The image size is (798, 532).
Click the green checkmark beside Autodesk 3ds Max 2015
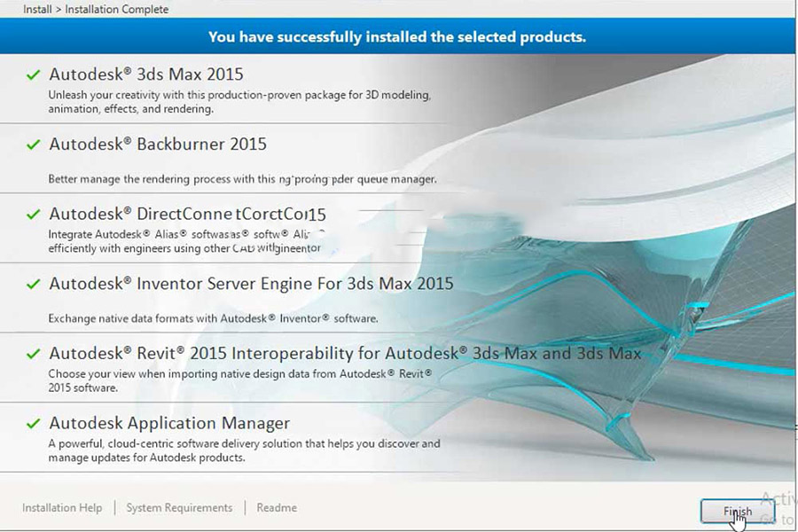(34, 75)
